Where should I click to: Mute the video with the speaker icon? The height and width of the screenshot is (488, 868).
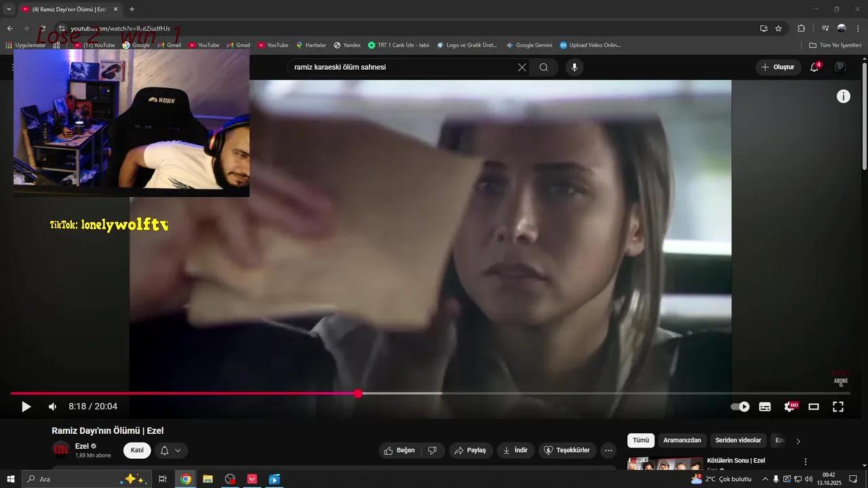pos(52,407)
